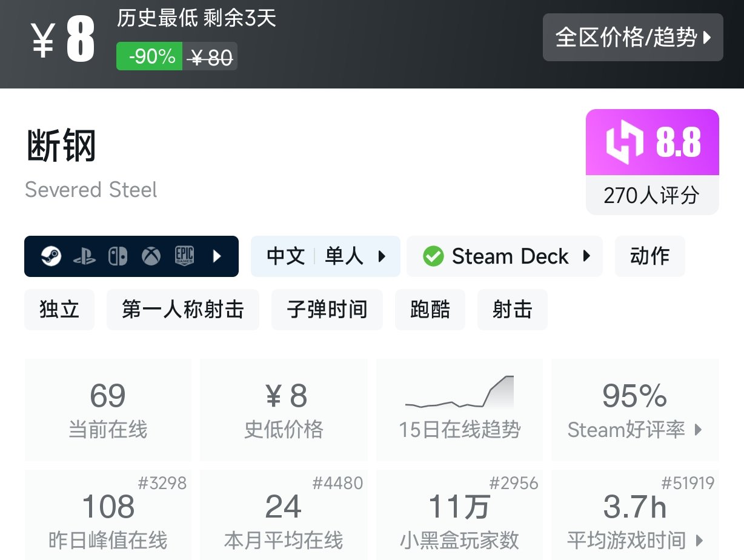Open Steam好评率 review details arrow
This screenshot has height=560, width=744.
698,430
